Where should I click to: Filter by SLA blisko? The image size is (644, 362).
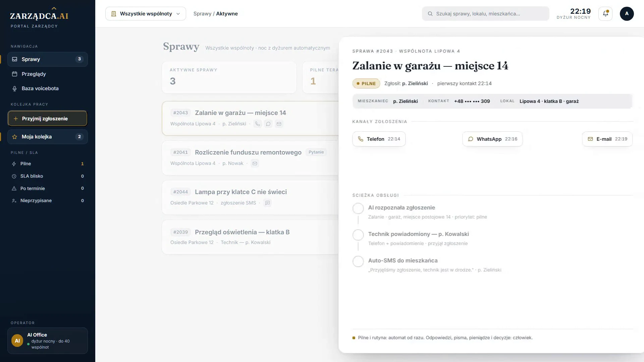(x=48, y=176)
